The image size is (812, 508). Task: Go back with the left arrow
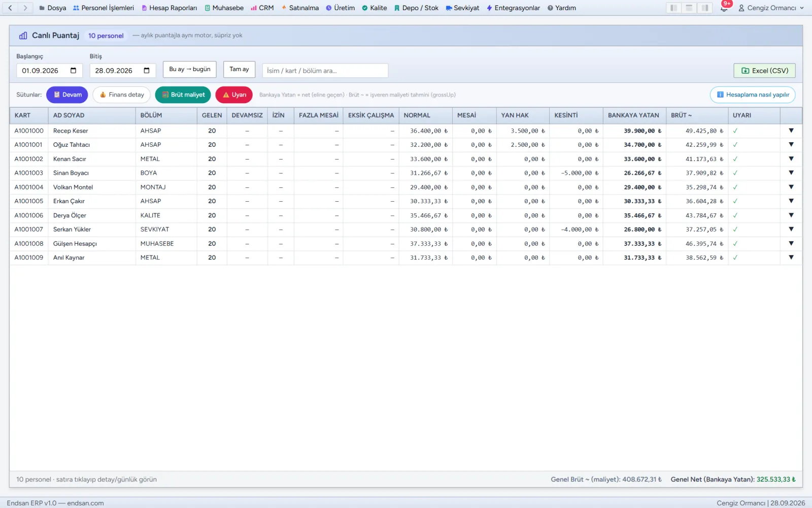10,8
